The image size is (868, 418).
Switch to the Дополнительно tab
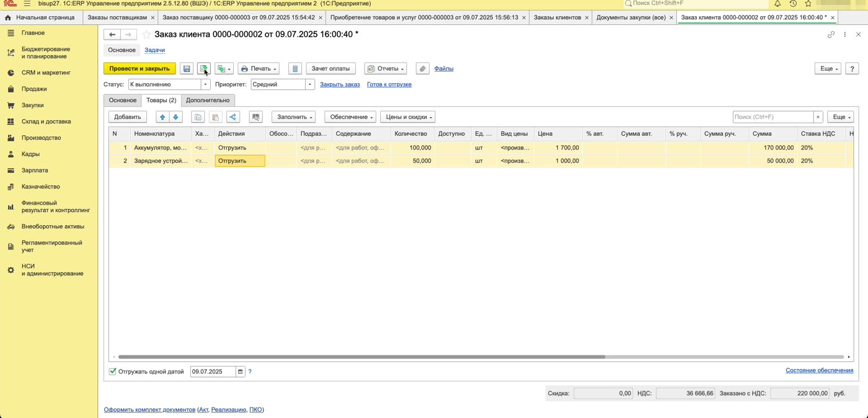[x=208, y=100]
